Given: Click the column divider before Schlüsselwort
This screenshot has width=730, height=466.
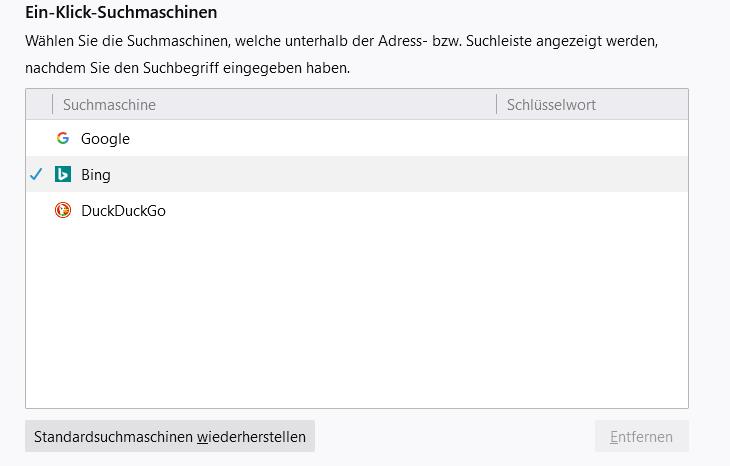Looking at the screenshot, I should pyautogui.click(x=496, y=104).
